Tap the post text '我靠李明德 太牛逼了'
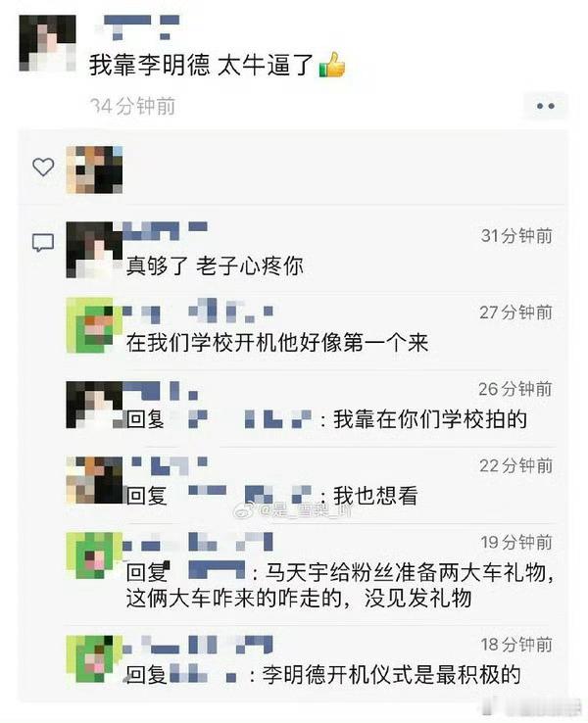This screenshot has height=723, width=588. pos(202,65)
